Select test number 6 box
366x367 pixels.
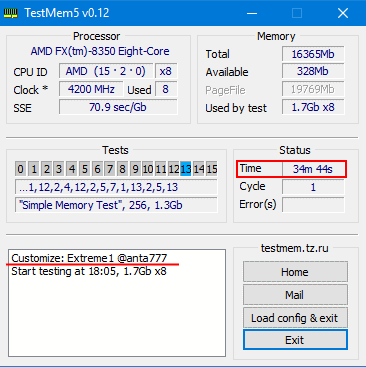point(97,169)
